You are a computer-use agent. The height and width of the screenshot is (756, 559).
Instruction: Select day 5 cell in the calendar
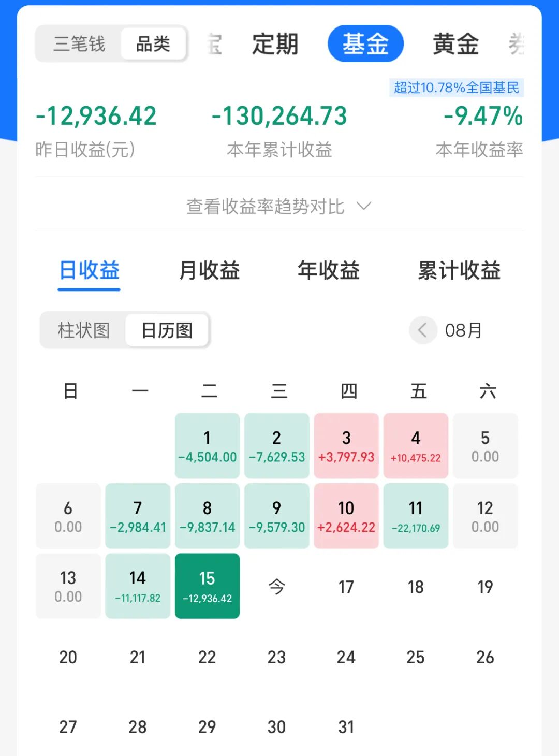click(x=486, y=446)
